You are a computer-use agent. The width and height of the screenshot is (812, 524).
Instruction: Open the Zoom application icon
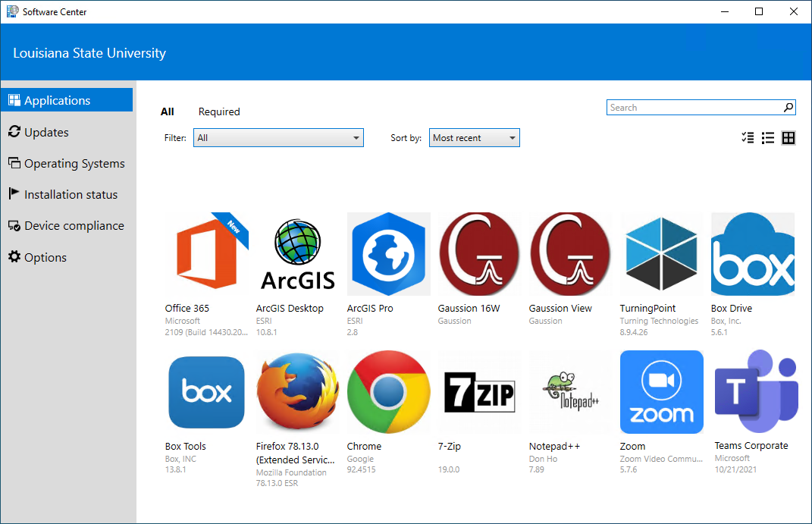pyautogui.click(x=661, y=392)
